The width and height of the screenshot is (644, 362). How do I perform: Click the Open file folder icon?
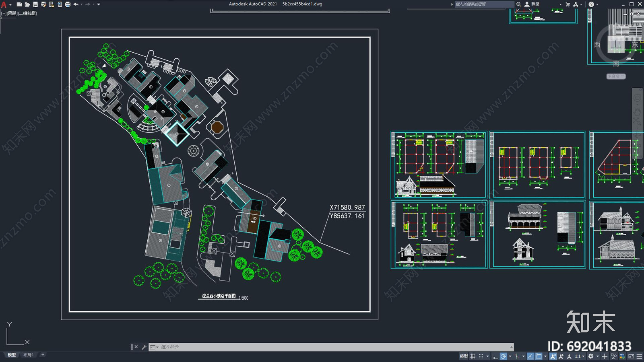[27, 4]
